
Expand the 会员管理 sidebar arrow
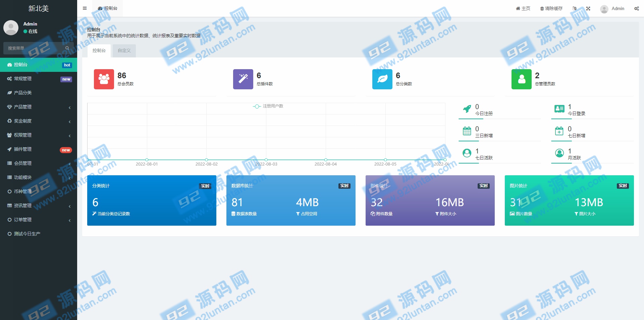69,164
